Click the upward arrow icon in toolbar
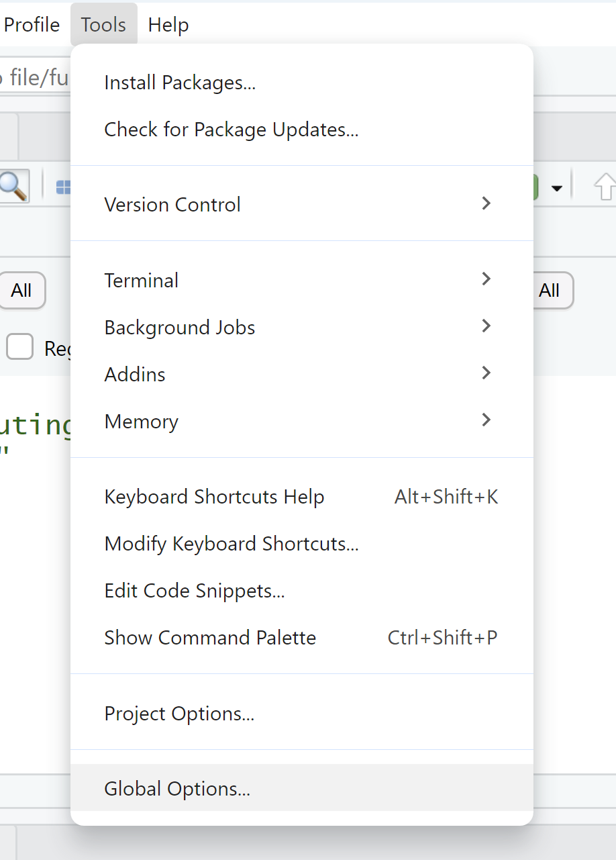 pos(605,187)
